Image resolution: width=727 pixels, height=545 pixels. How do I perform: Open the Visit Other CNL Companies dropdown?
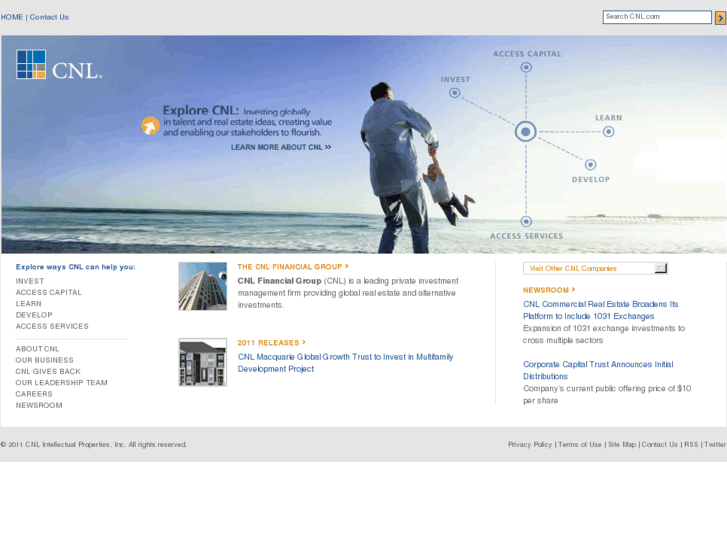click(660, 268)
